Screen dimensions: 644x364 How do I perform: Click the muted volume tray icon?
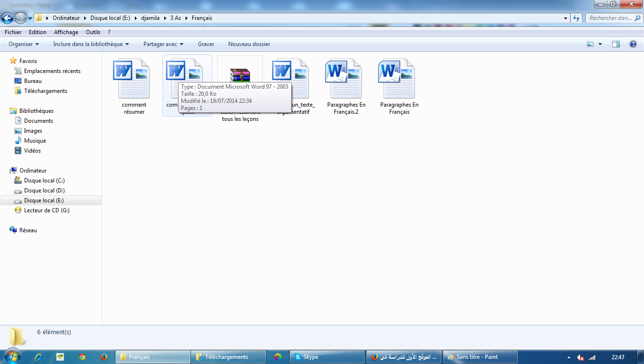pos(580,357)
